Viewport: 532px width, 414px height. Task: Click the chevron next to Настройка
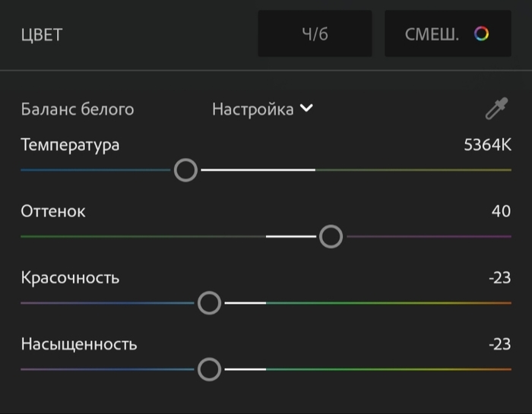click(x=306, y=109)
